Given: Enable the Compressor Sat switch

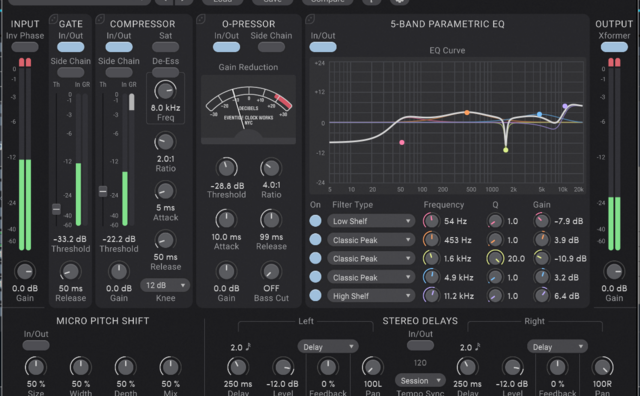Looking at the screenshot, I should (165, 47).
